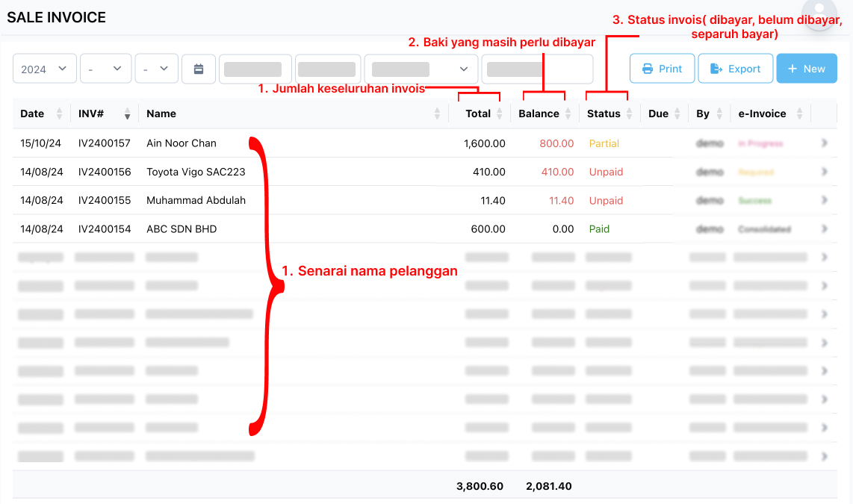Screen dimensions: 853x504
Task: Click Unpaid status for Muhammad Abdulah row
Action: (606, 201)
